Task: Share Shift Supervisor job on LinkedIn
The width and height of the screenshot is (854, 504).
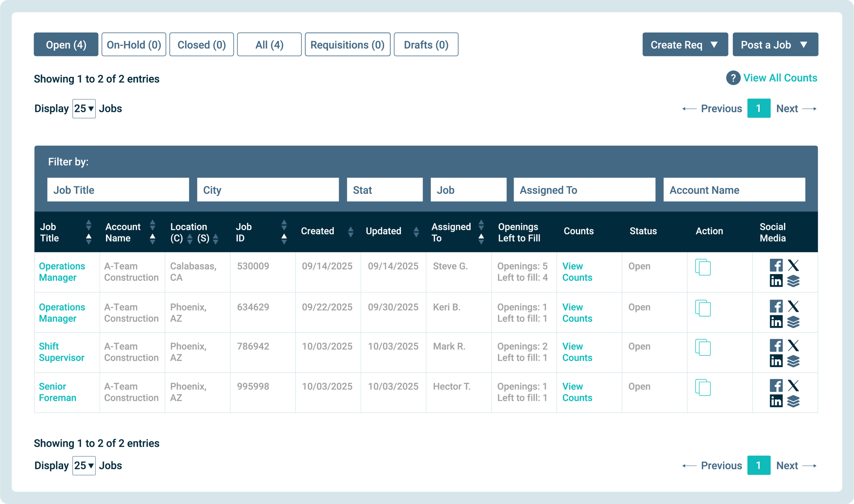Action: click(776, 361)
